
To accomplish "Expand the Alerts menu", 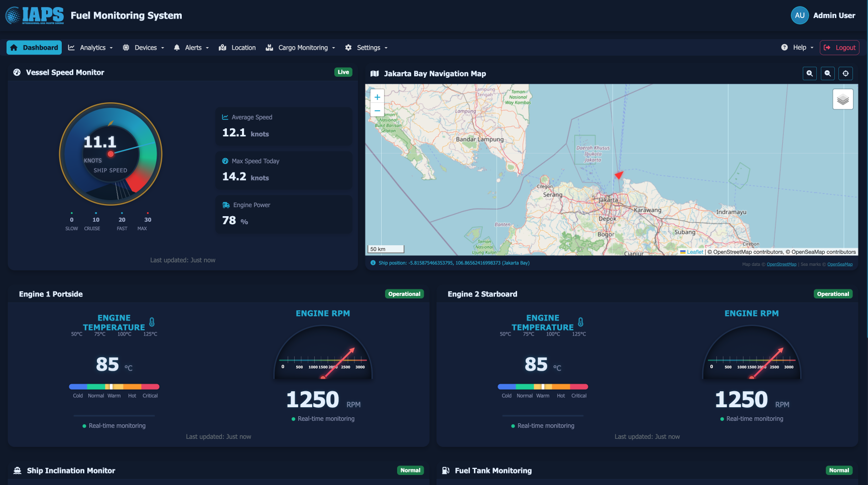I will click(x=191, y=48).
